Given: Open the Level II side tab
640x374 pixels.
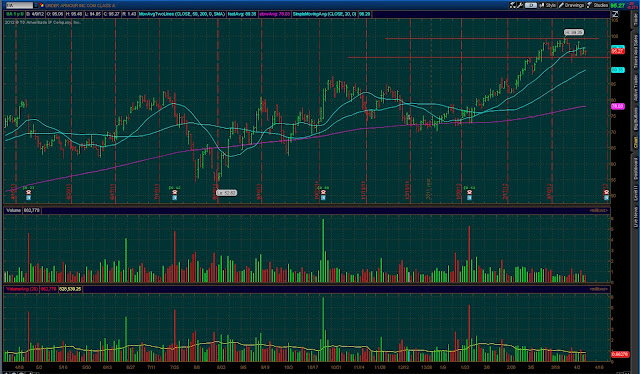Looking at the screenshot, I should click(x=635, y=192).
